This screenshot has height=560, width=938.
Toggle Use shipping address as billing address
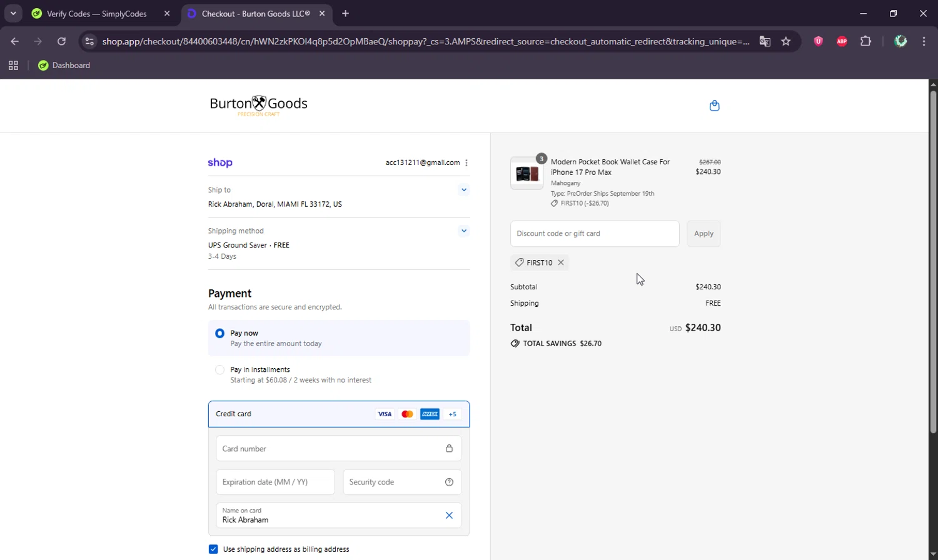click(213, 549)
